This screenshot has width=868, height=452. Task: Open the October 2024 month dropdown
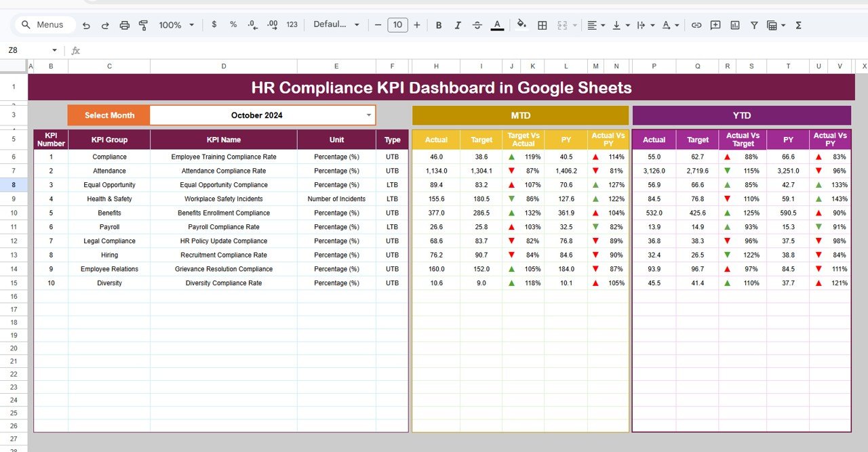point(368,115)
